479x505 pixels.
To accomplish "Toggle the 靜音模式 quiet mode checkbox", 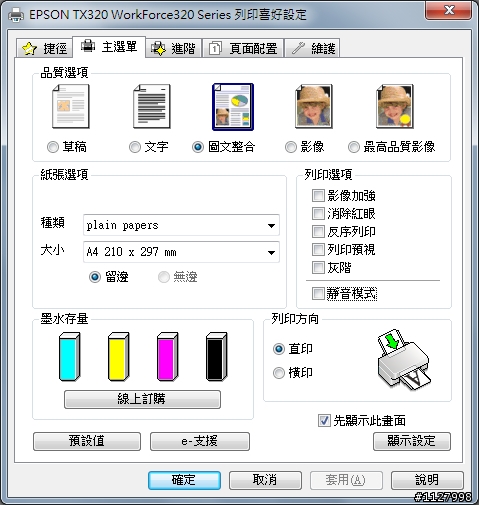I will click(318, 294).
